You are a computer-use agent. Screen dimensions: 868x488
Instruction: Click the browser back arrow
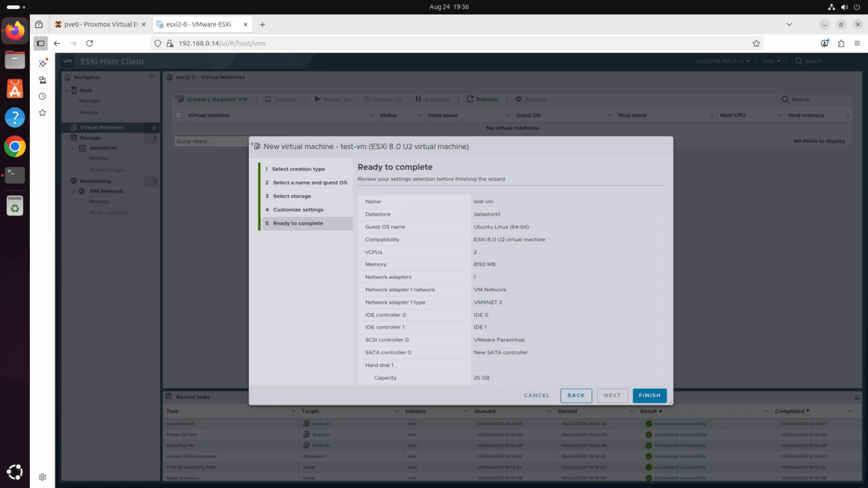(x=57, y=43)
